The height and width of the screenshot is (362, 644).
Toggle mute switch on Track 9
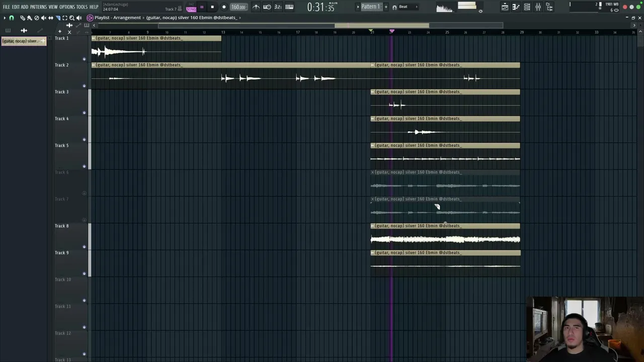pyautogui.click(x=84, y=274)
